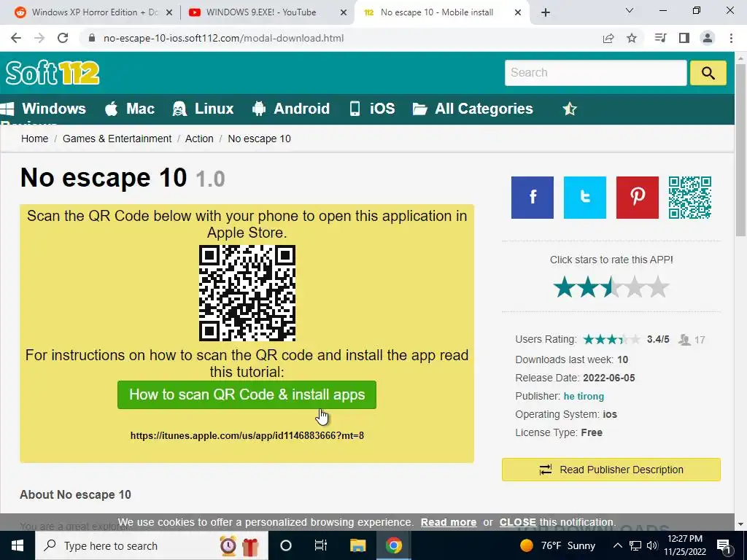Close the No escape 10 tab
This screenshot has height=560, width=747.
[x=518, y=13]
